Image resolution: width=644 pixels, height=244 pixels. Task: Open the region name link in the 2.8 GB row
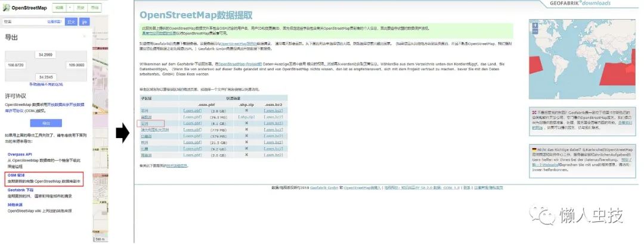pyautogui.click(x=144, y=111)
